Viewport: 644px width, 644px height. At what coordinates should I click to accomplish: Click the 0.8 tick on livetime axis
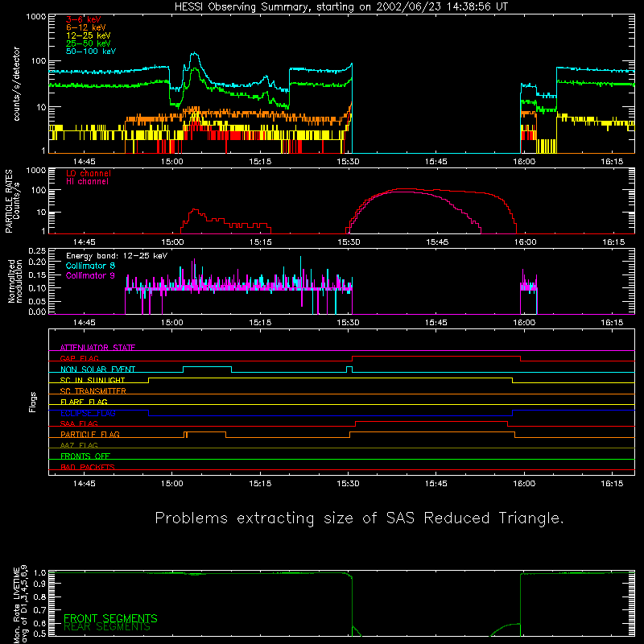[39, 597]
